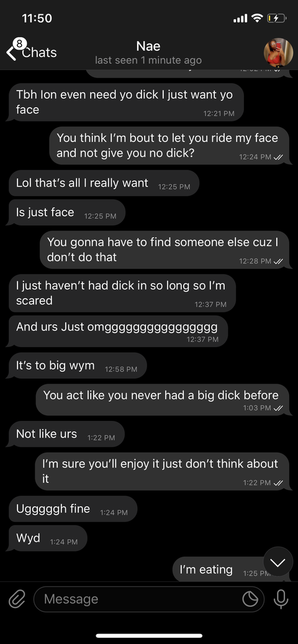
Task: Select the "Wyd" message bubble
Action: [47, 538]
